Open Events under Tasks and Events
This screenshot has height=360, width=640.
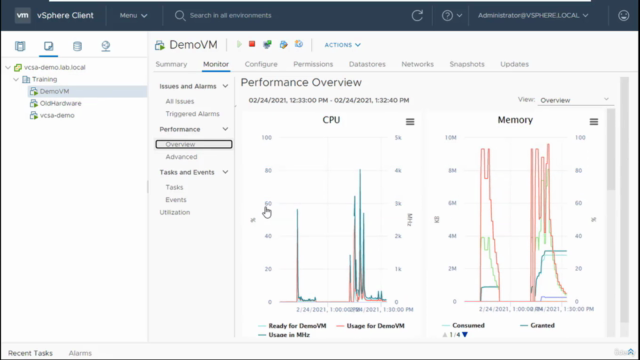[176, 200]
